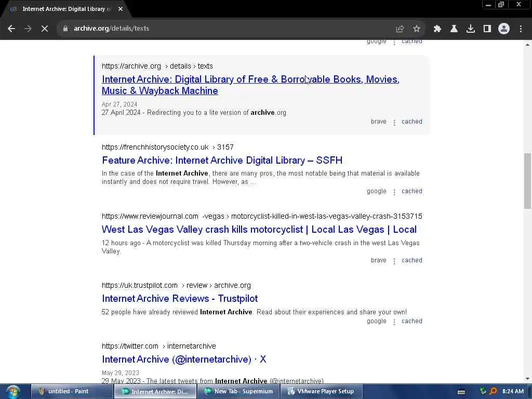The image size is (532, 399).
Task: Click the www.reviewjournal.com URL text
Action: (x=262, y=217)
